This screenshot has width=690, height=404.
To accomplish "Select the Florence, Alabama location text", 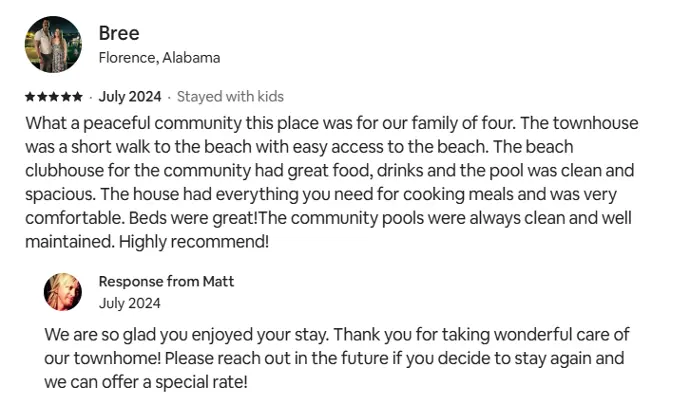I will point(159,58).
